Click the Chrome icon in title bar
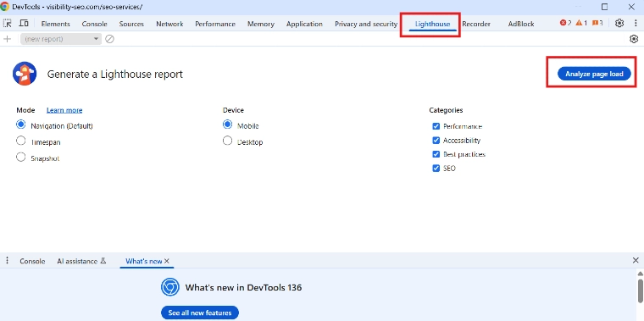 tap(5, 7)
